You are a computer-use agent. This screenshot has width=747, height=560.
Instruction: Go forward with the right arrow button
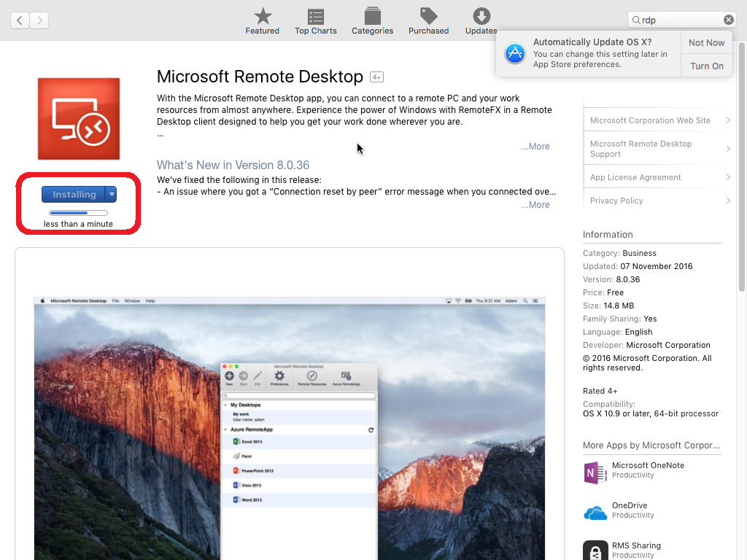(39, 20)
